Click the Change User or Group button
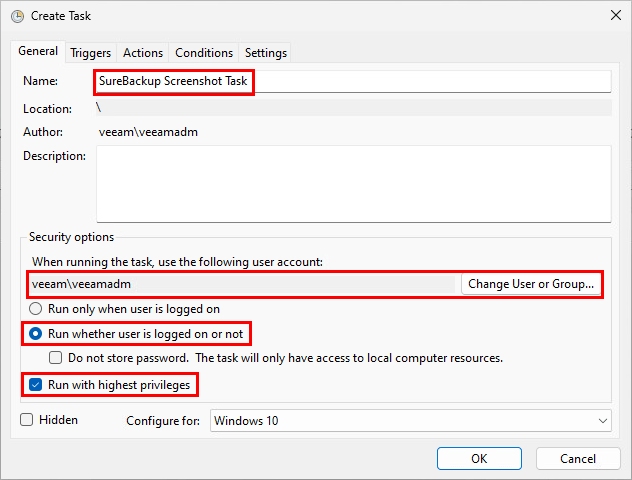This screenshot has height=480, width=632. (531, 284)
